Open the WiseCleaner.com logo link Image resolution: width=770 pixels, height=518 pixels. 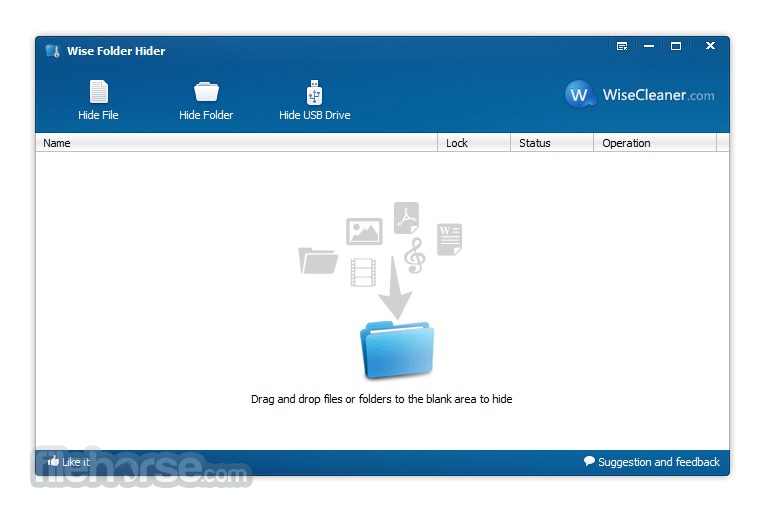tap(639, 94)
